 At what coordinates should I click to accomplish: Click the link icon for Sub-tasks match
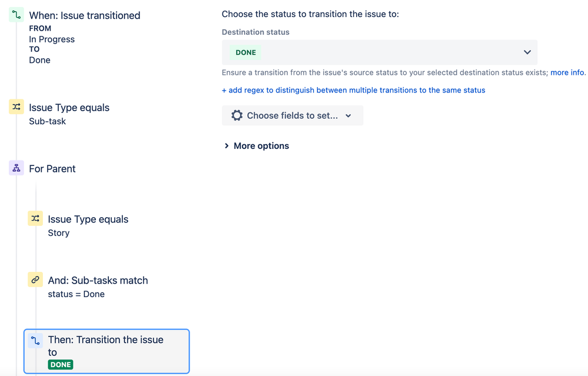35,280
